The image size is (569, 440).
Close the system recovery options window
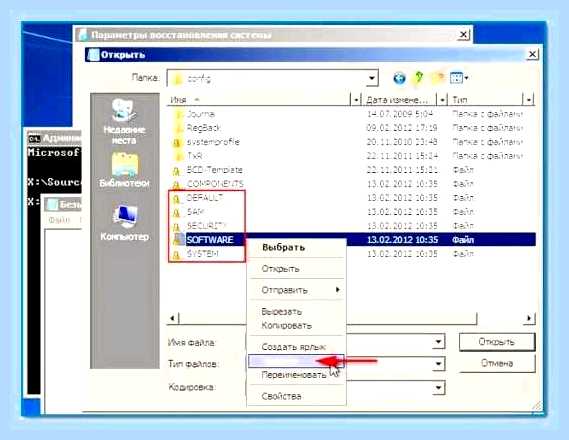pos(463,35)
